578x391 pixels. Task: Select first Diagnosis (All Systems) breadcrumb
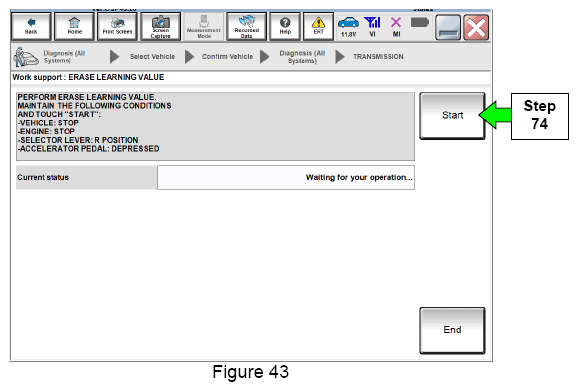pos(64,57)
